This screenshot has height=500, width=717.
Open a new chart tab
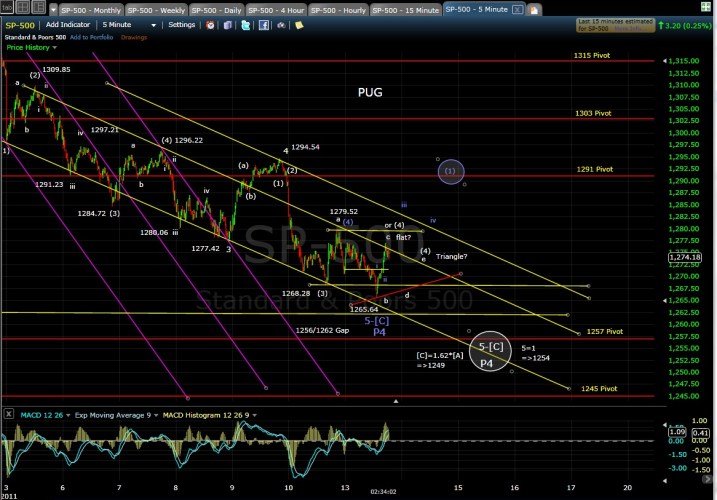coord(534,10)
